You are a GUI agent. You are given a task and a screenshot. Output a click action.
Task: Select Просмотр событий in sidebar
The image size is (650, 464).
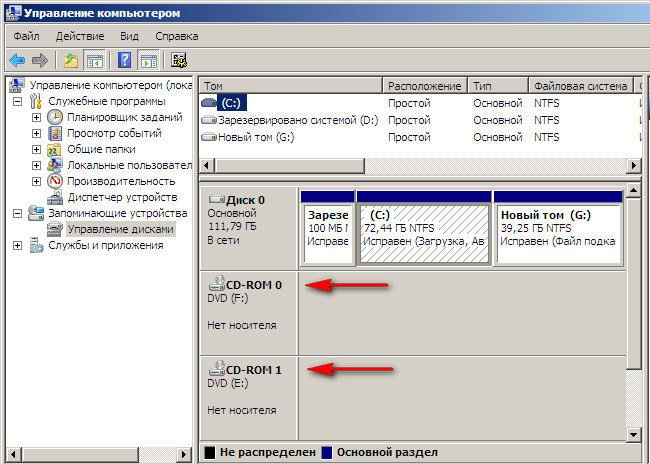pos(113,133)
